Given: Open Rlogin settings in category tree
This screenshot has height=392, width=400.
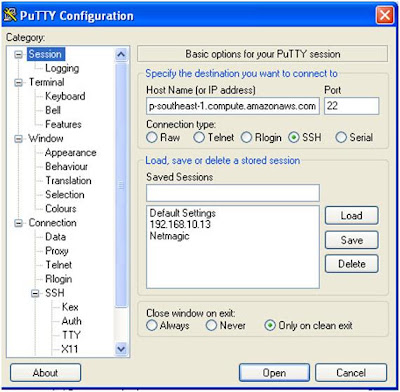Looking at the screenshot, I should (x=59, y=279).
